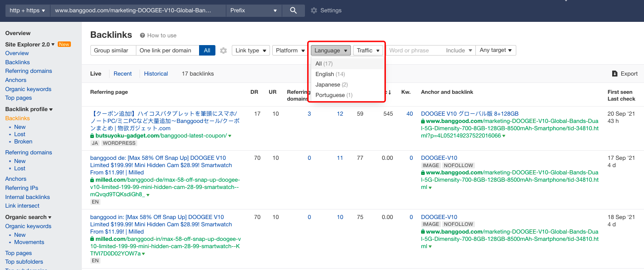644x270 pixels.
Task: Open Top subfolders in the sidebar
Action: 24,262
